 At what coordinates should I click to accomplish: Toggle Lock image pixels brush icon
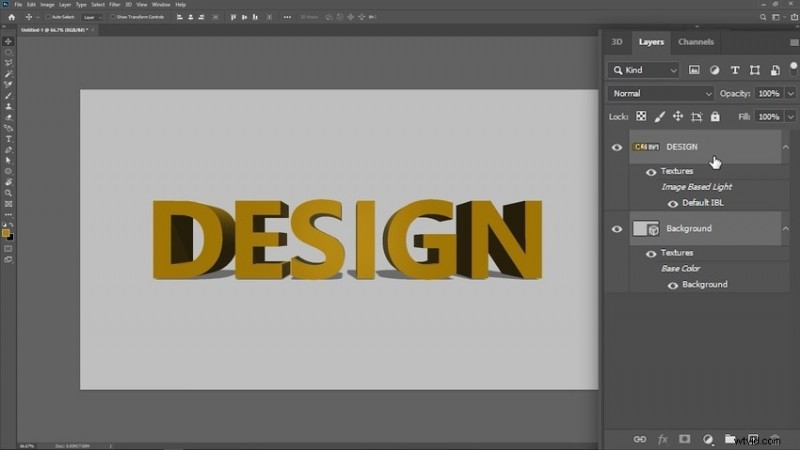point(659,116)
